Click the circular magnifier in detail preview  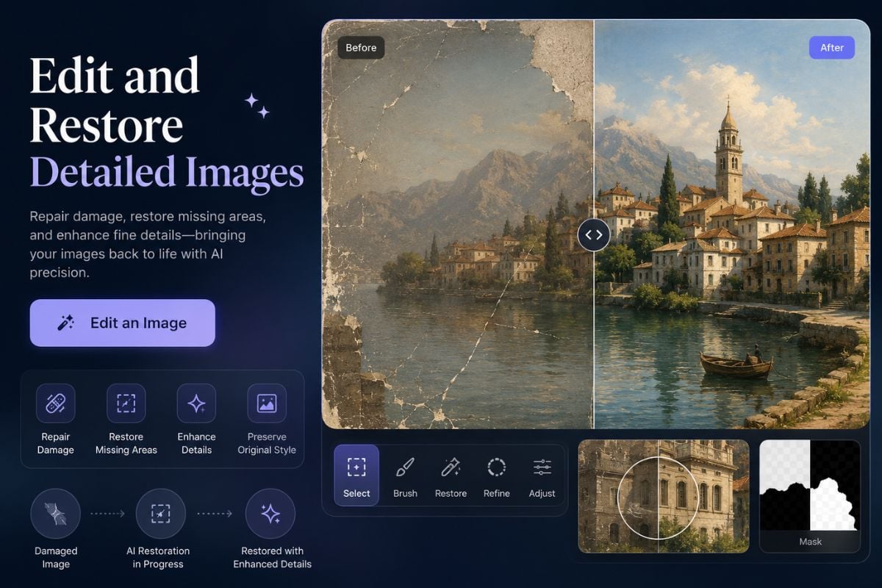pyautogui.click(x=658, y=498)
